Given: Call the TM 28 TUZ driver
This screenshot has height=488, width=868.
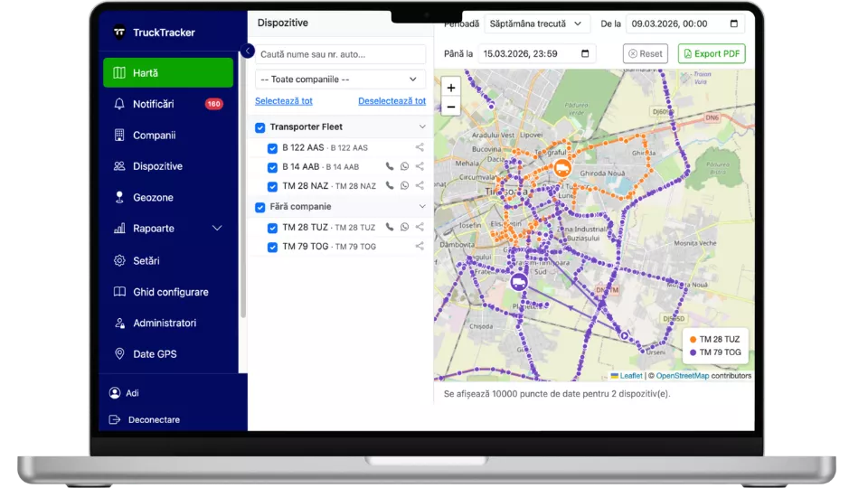Looking at the screenshot, I should click(390, 227).
